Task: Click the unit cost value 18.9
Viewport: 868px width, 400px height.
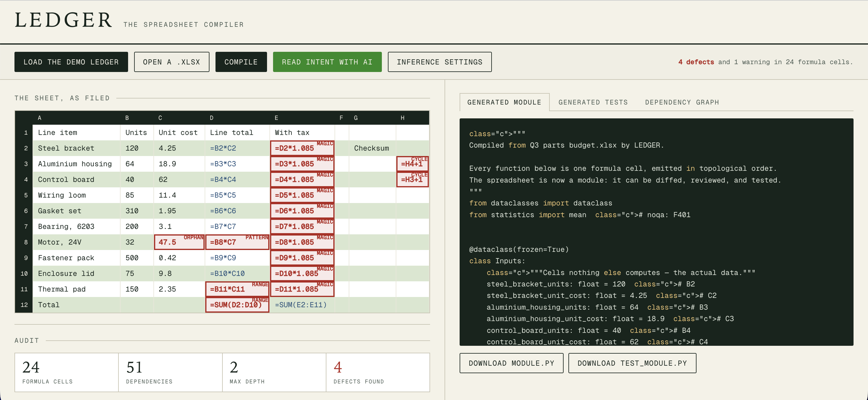Action: tap(179, 164)
